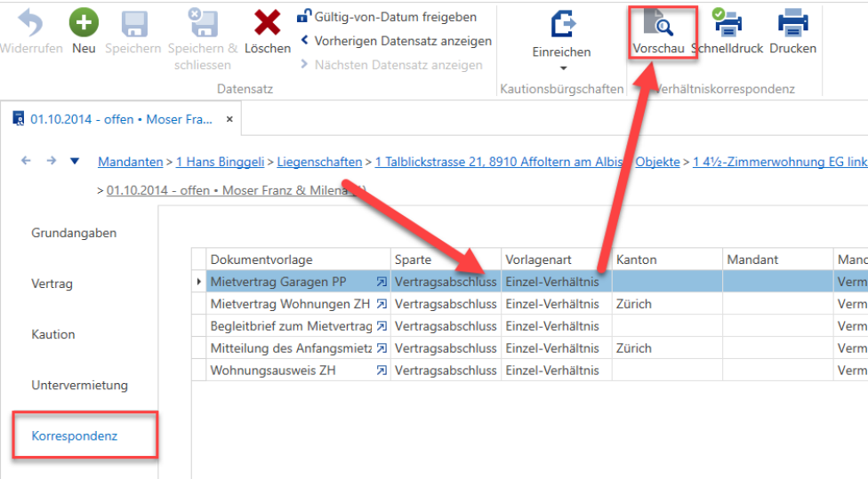The image size is (868, 479).
Task: Open link icon for Mietvertrag Garagen PP
Action: [x=382, y=282]
